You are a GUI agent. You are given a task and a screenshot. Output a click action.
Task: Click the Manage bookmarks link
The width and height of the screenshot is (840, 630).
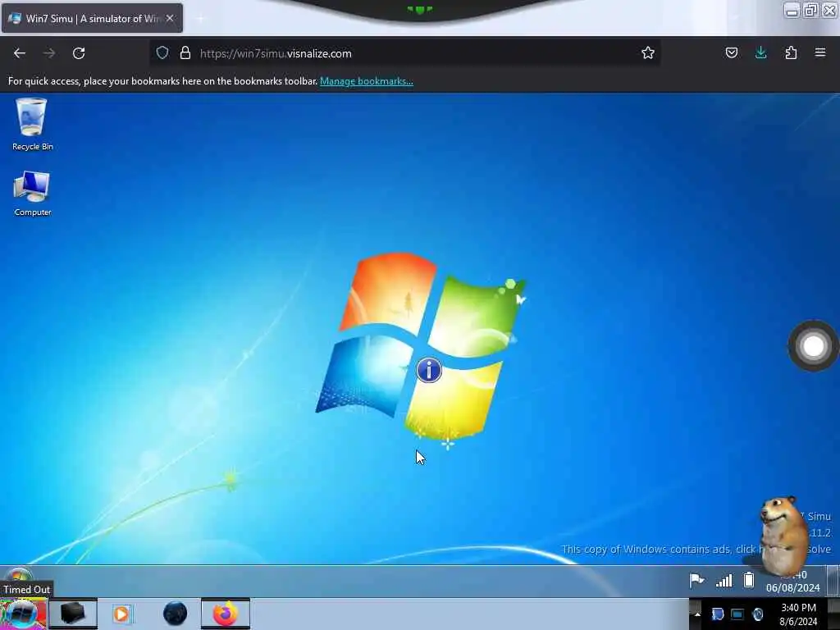tap(367, 81)
